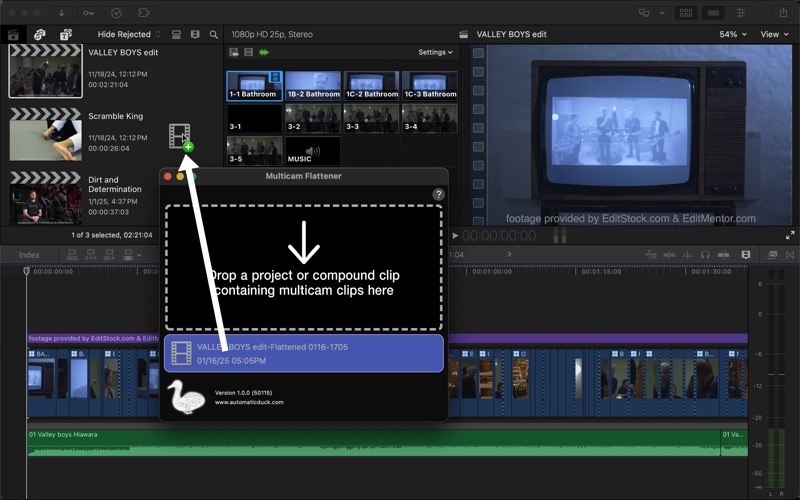Click the Import Media down-arrow button
The image size is (800, 500).
[x=62, y=13]
